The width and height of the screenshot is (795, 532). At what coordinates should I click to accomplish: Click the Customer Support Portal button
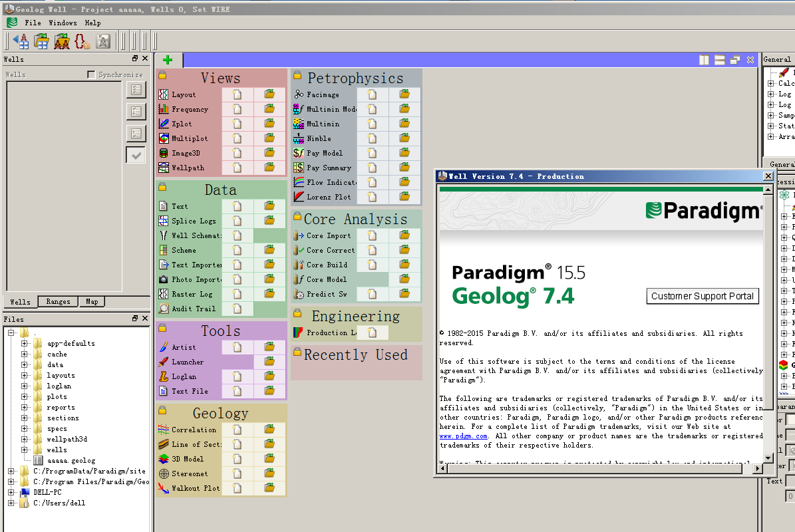[703, 297]
